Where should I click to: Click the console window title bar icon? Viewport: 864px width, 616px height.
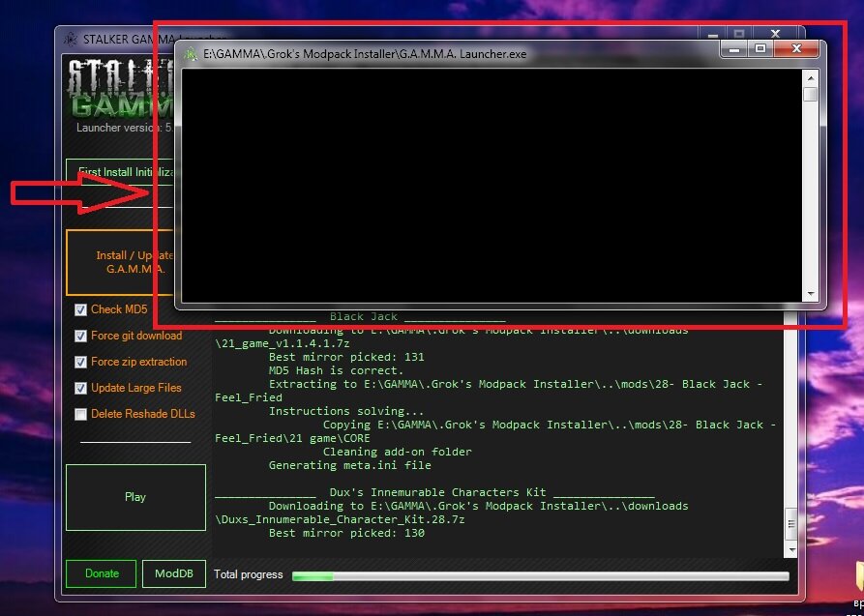(189, 54)
